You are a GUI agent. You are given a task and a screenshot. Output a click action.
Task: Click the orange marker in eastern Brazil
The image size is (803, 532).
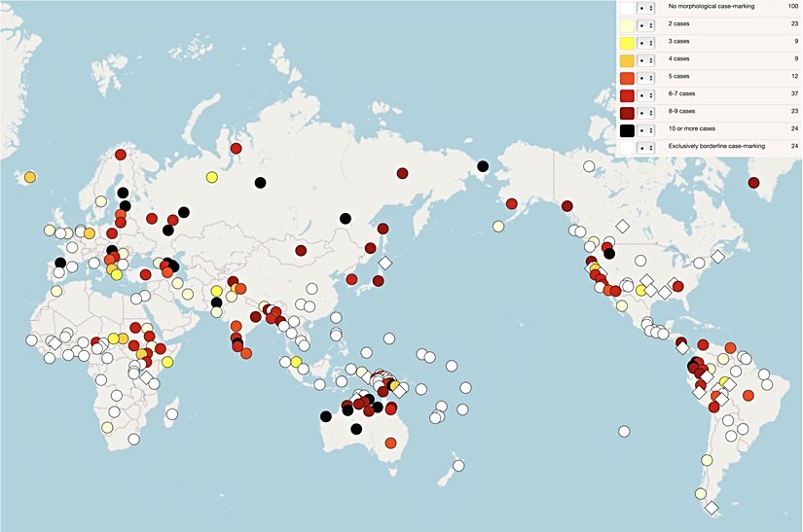[748, 395]
